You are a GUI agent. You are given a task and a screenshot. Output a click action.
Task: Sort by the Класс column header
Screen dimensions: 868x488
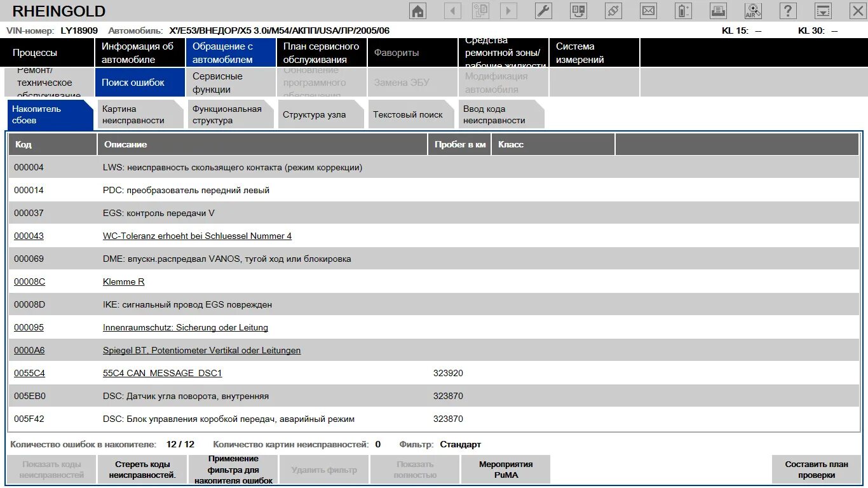pos(553,144)
